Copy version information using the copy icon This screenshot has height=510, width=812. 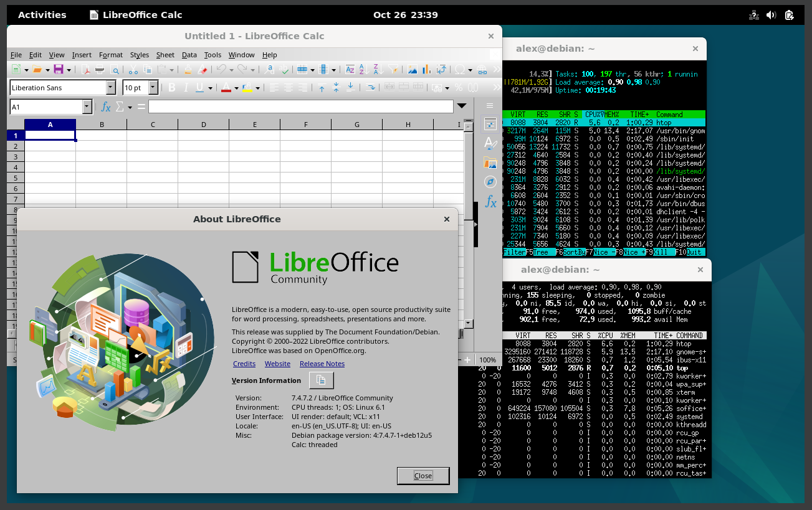click(x=321, y=380)
